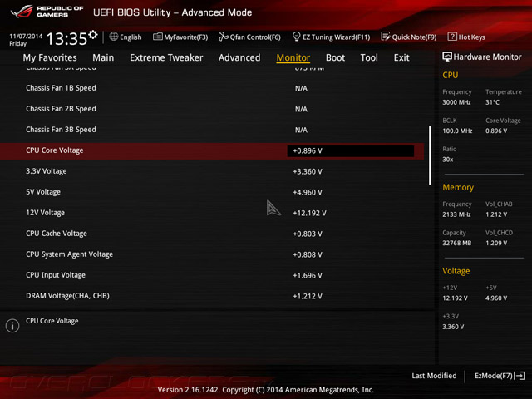The image size is (532, 399).
Task: Go to the Exit tab
Action: [401, 57]
